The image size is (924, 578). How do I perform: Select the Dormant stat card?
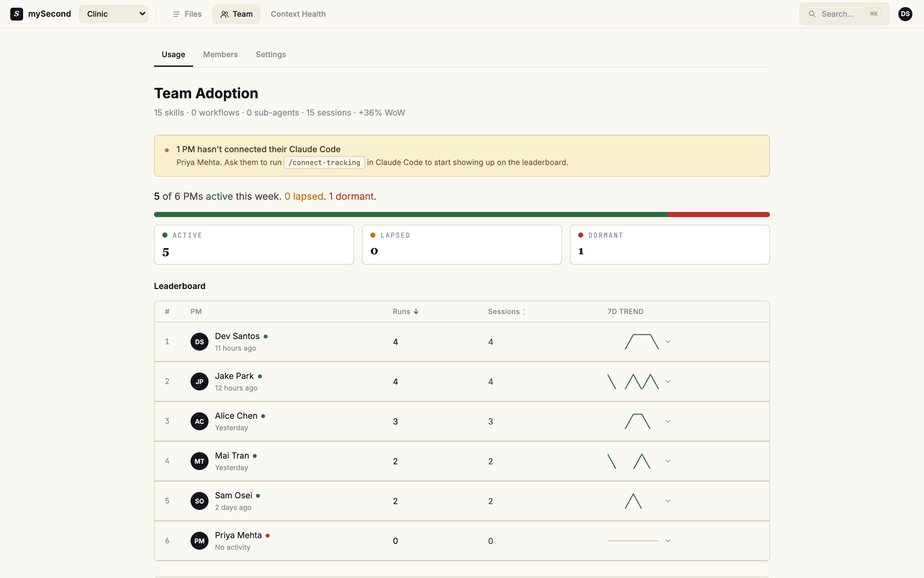click(670, 245)
